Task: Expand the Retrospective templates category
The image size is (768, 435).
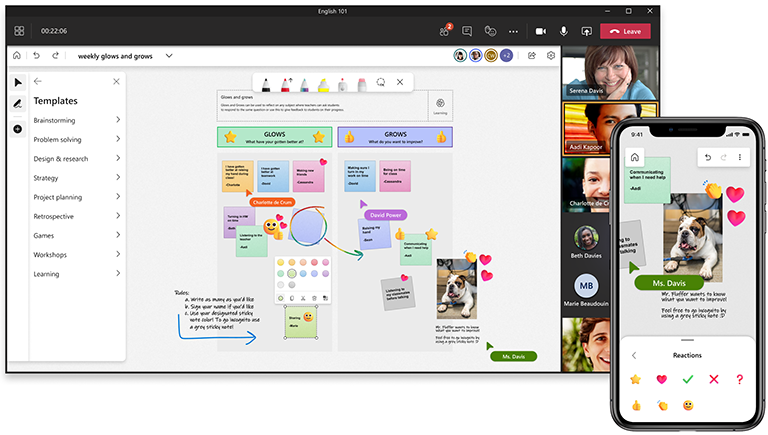Action: click(118, 216)
